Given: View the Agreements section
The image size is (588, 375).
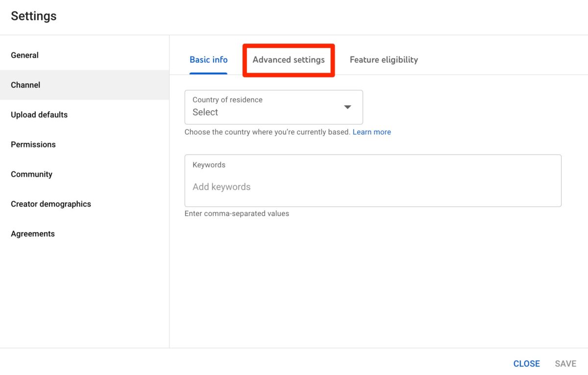Looking at the screenshot, I should tap(33, 234).
